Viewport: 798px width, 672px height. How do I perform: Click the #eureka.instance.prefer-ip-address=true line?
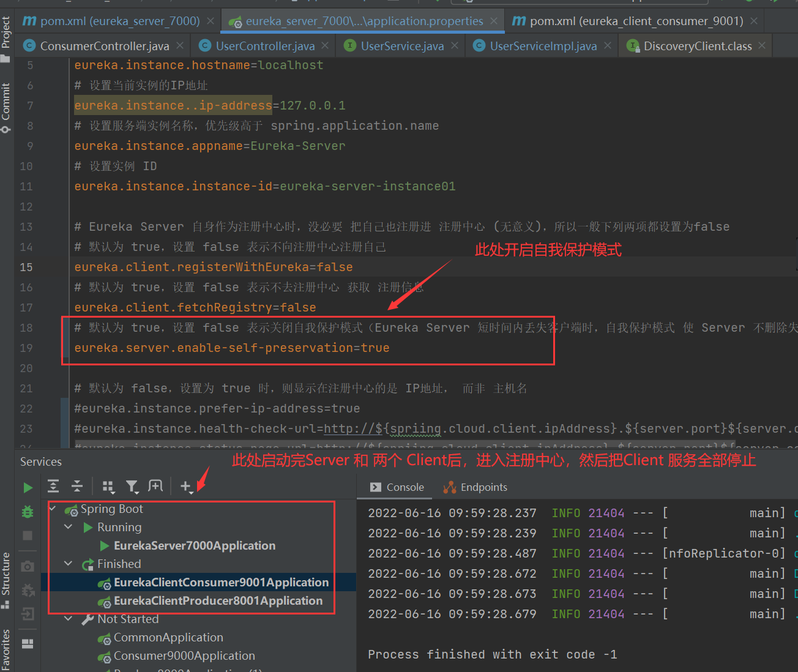217,409
